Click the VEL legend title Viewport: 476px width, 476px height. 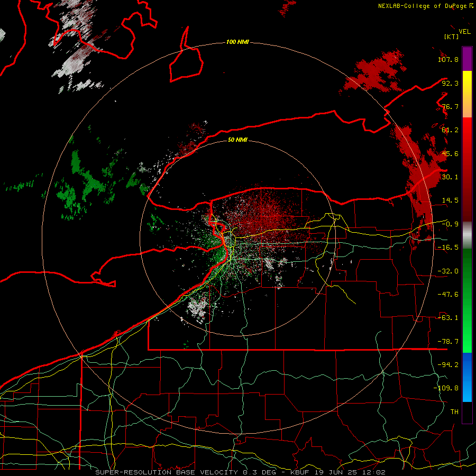click(x=464, y=32)
